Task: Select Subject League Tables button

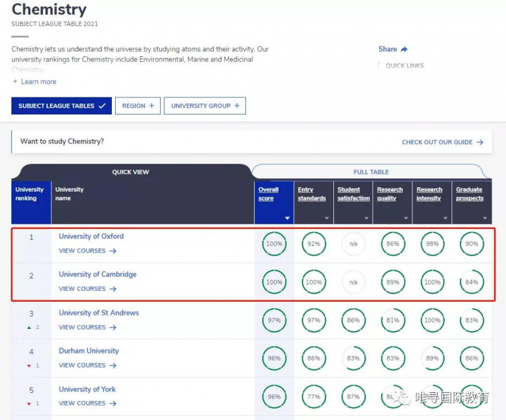Action: pos(61,106)
